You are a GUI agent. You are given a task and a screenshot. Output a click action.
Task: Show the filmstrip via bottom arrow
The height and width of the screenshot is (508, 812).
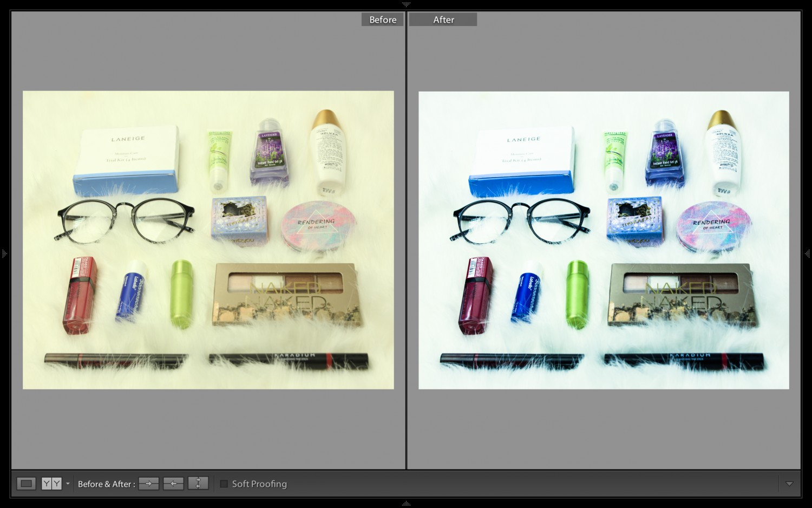[x=406, y=504]
